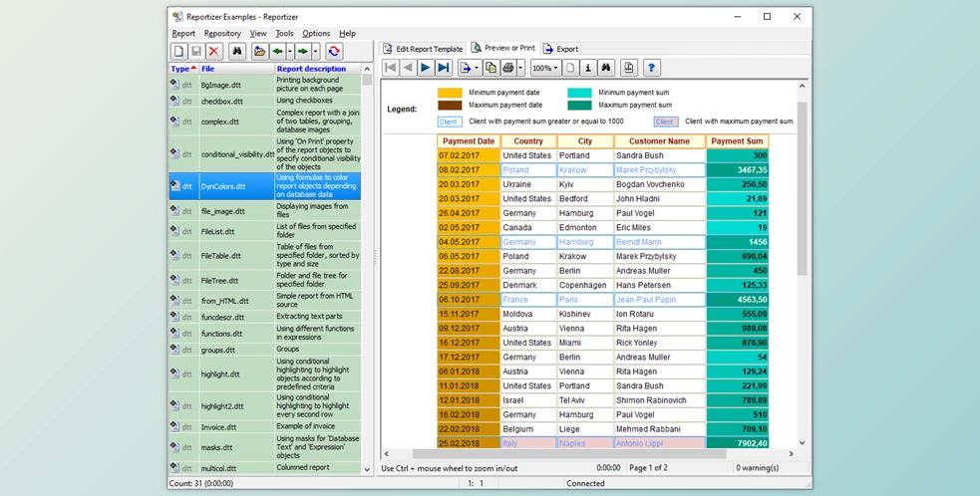Switch to Preview or Print tab
The width and height of the screenshot is (980, 496).
click(x=503, y=48)
